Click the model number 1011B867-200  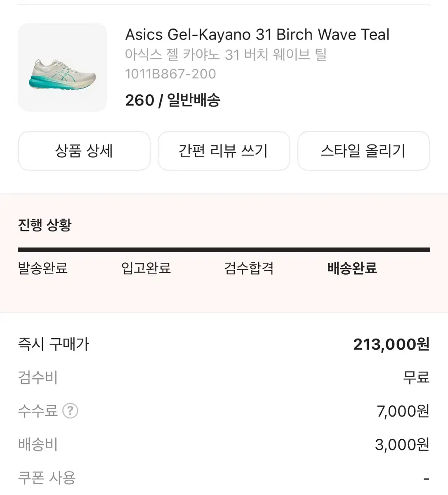170,74
